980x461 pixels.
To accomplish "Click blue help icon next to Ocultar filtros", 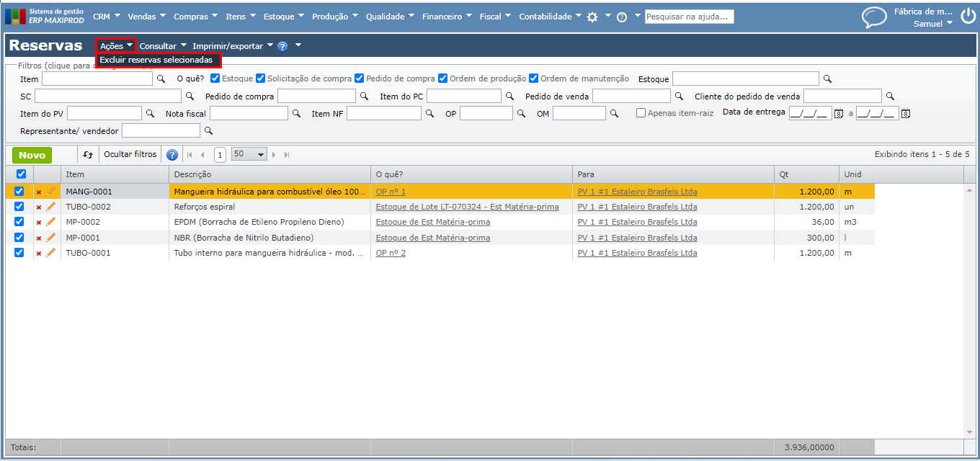I will (172, 155).
